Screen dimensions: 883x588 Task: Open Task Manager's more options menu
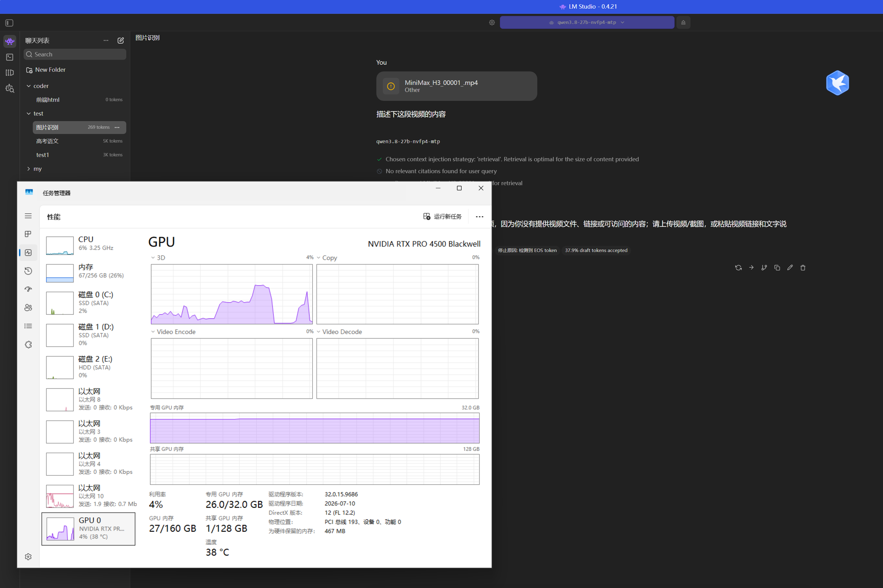click(x=479, y=216)
